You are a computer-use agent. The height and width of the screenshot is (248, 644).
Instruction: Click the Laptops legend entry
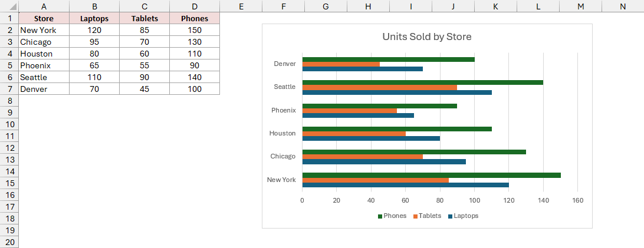pyautogui.click(x=464, y=216)
